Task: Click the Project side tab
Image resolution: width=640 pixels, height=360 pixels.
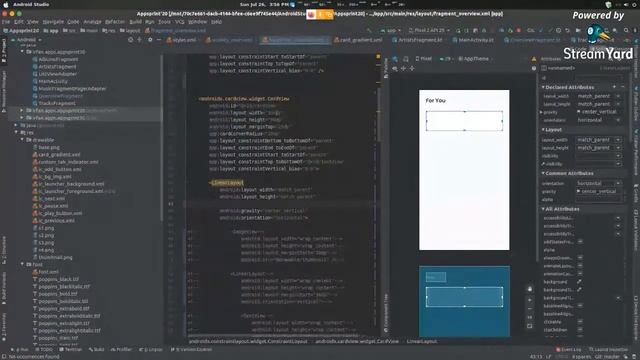Action: 4,51
